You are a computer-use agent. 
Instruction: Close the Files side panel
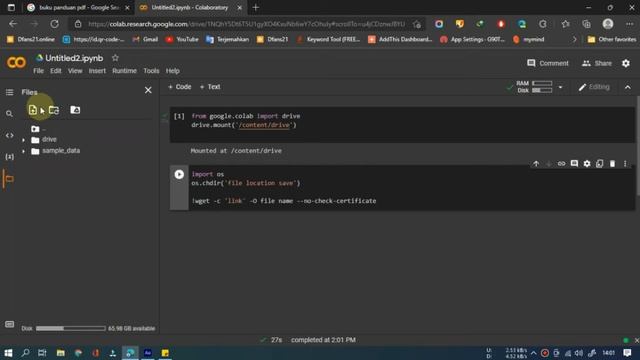pyautogui.click(x=148, y=90)
